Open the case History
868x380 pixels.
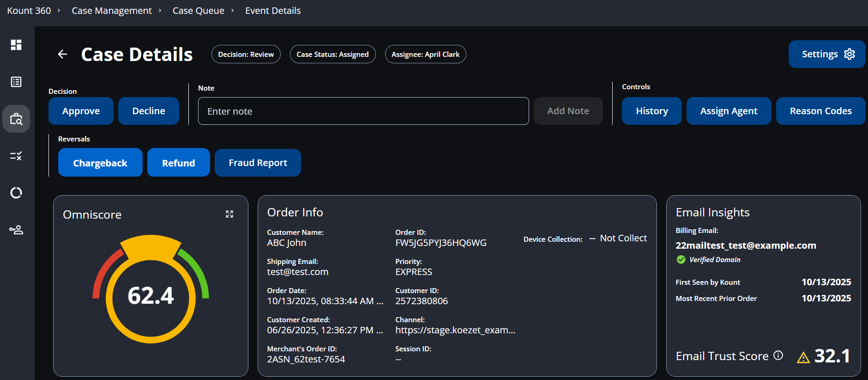pyautogui.click(x=651, y=111)
